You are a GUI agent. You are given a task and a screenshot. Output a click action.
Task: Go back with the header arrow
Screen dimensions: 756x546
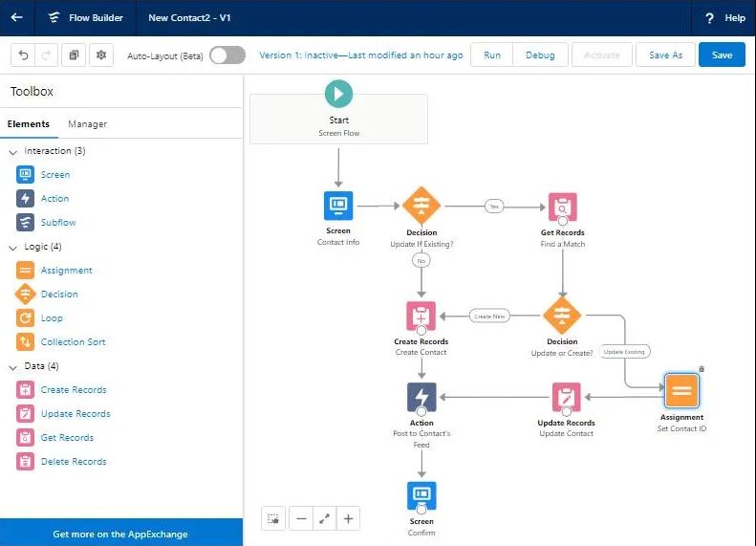(x=16, y=17)
